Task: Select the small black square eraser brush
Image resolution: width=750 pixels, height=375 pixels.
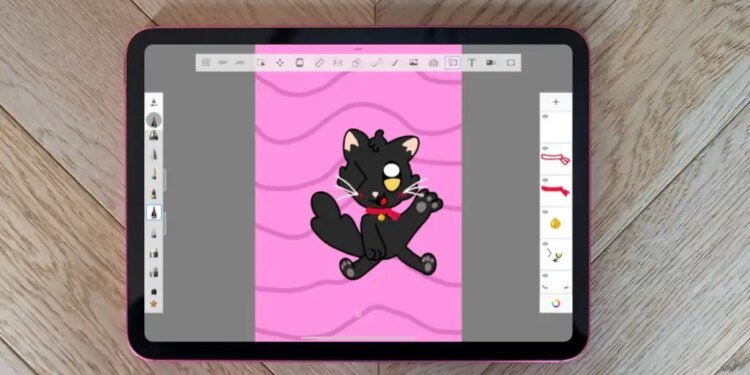Action: [x=154, y=291]
